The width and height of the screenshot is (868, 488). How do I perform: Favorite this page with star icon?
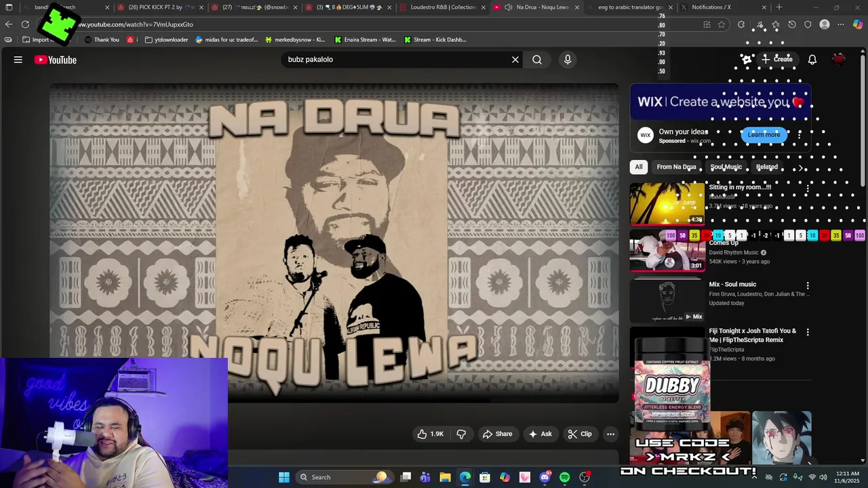tap(722, 24)
